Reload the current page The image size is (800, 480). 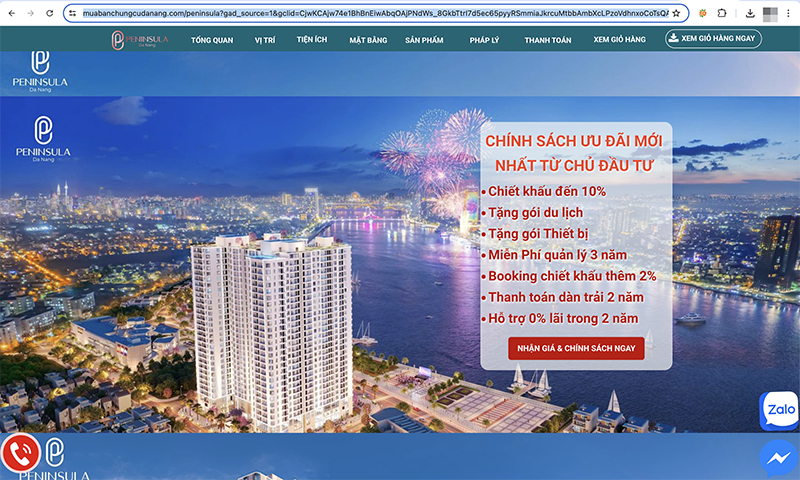[x=49, y=13]
